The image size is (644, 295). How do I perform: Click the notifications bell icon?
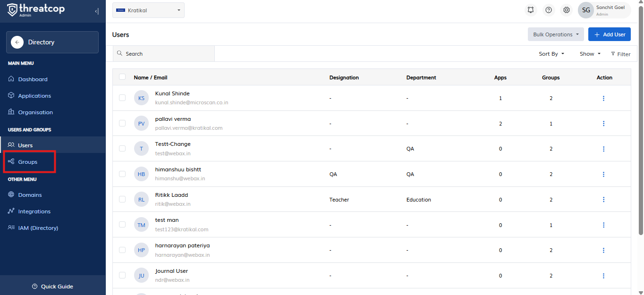(x=531, y=10)
